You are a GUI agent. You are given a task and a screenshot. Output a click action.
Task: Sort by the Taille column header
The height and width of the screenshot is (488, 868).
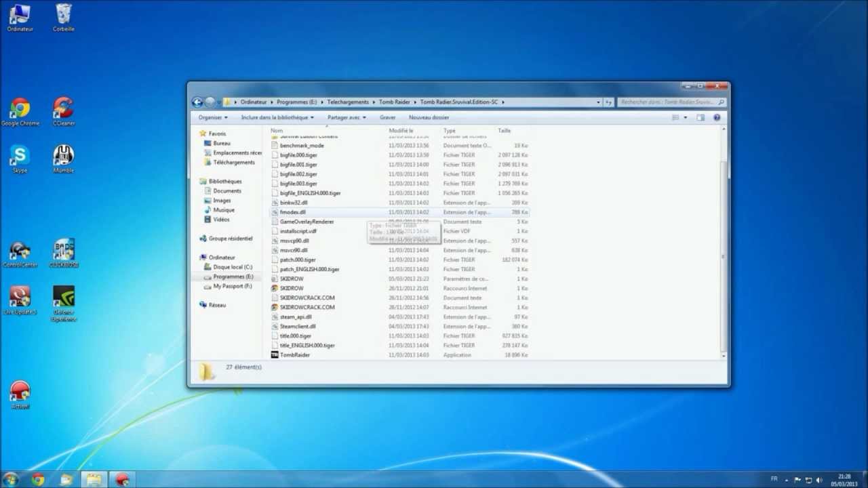505,131
